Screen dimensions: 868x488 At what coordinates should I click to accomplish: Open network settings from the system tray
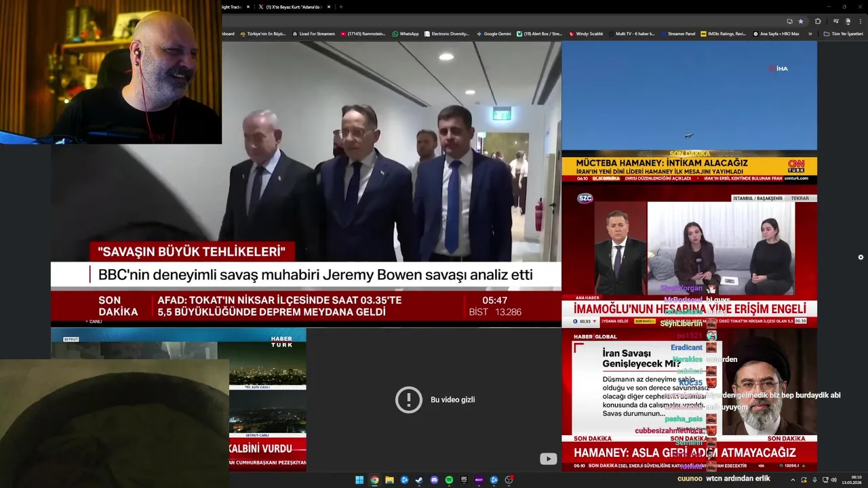click(825, 480)
